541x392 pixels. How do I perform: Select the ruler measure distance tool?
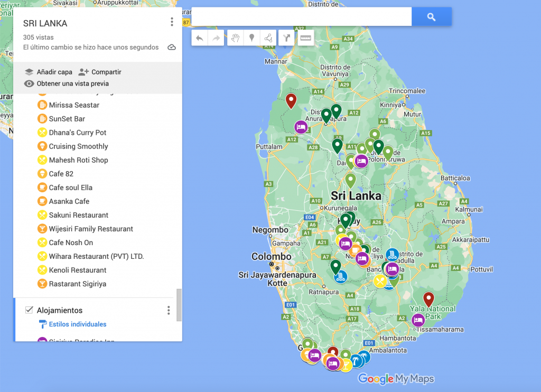(306, 38)
